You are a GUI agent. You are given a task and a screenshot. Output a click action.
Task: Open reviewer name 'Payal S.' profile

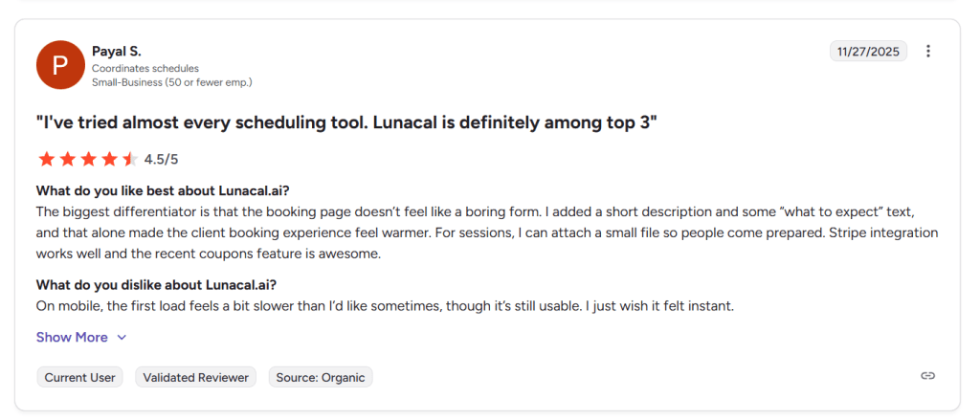pos(117,51)
